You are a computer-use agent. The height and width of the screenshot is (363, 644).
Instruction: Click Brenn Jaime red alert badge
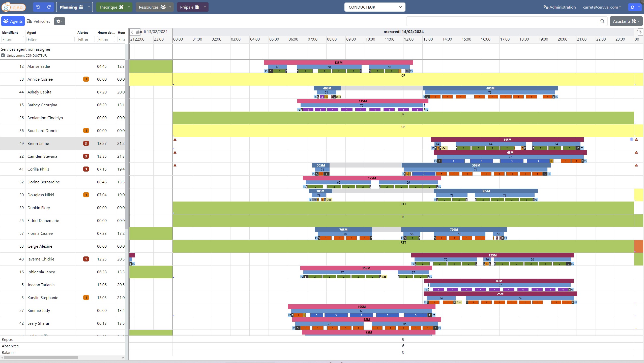coord(86,144)
